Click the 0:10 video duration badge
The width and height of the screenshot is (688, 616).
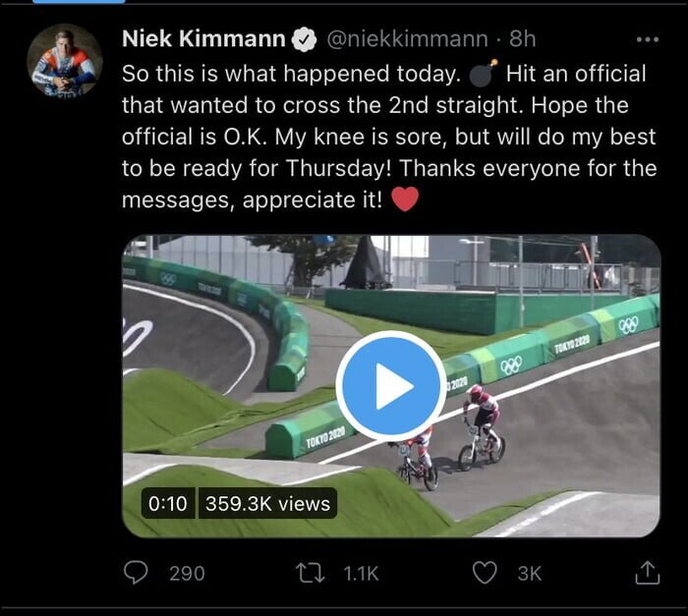click(168, 503)
